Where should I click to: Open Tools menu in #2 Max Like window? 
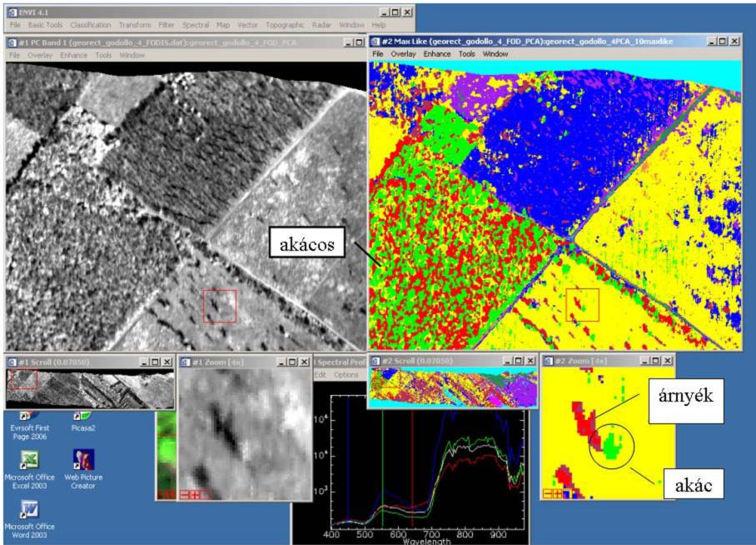click(x=467, y=54)
